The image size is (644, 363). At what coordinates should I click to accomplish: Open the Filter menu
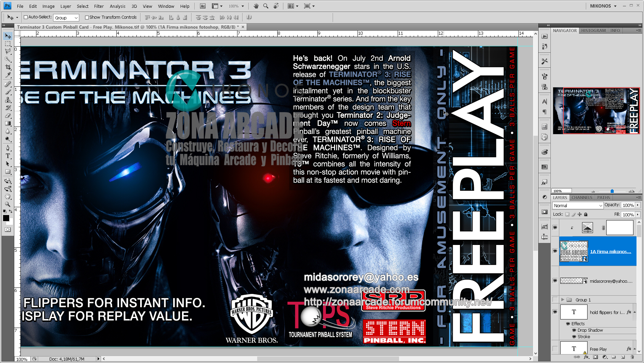[99, 6]
